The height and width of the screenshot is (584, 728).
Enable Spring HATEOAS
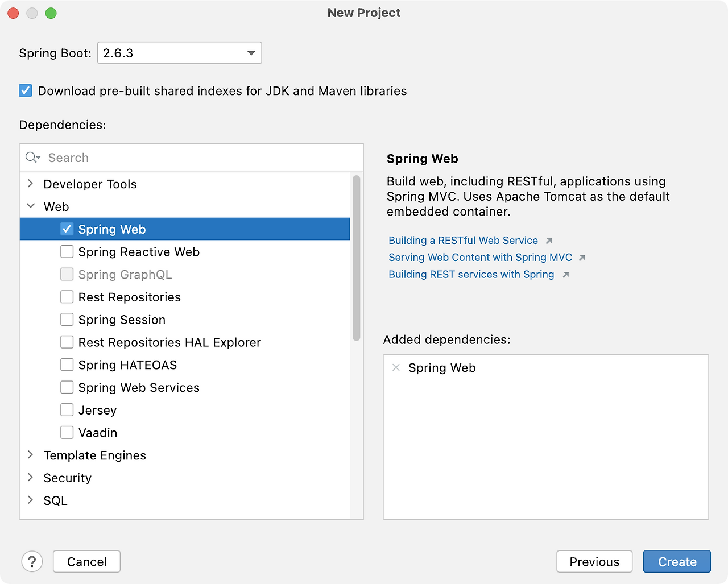(x=67, y=365)
